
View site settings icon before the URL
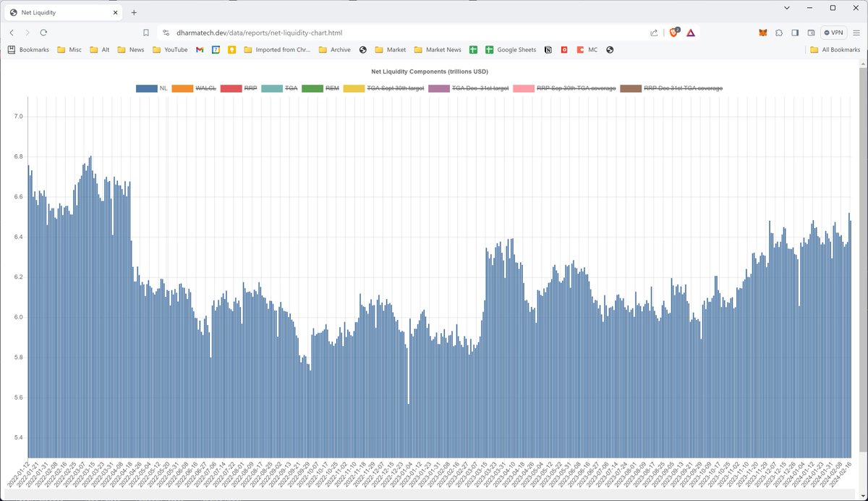[166, 33]
